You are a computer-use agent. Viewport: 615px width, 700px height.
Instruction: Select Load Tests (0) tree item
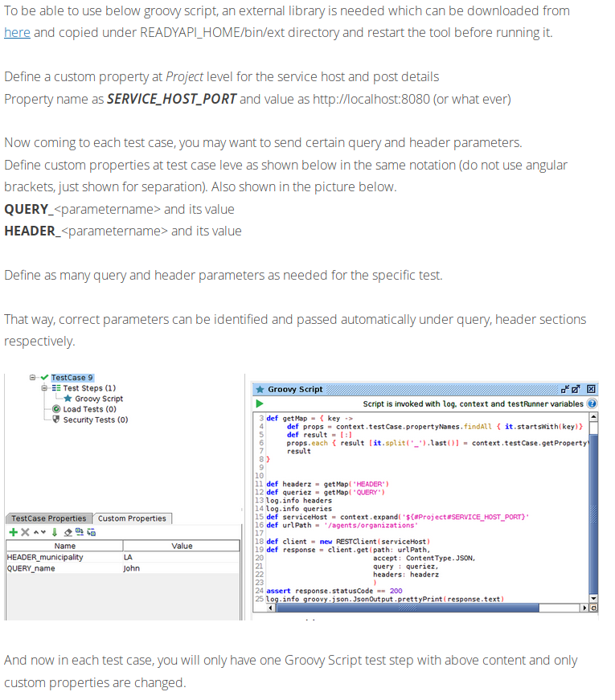[x=89, y=409]
